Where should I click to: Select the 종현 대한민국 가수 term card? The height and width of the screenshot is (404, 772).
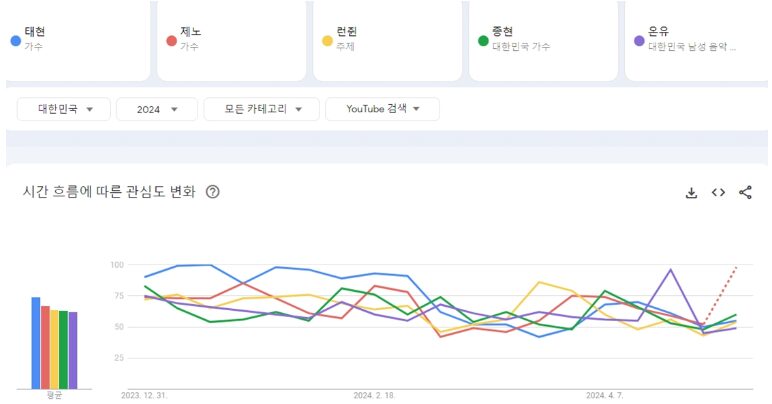546,39
